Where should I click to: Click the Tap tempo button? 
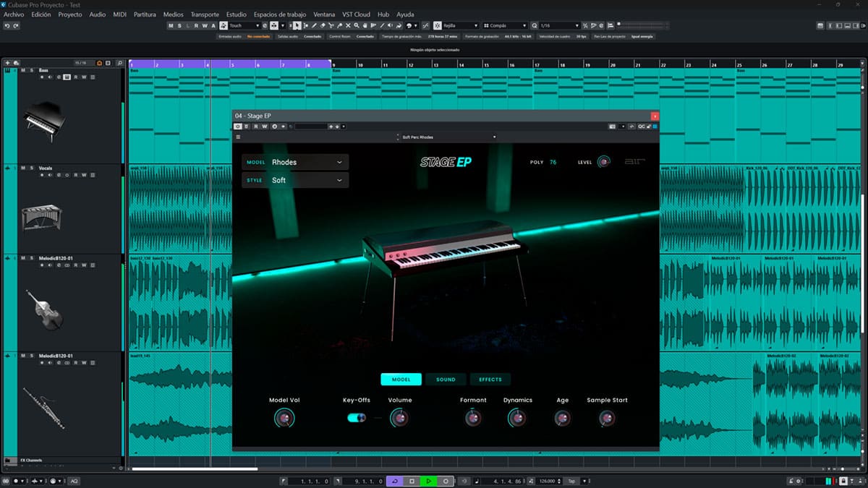point(571,481)
